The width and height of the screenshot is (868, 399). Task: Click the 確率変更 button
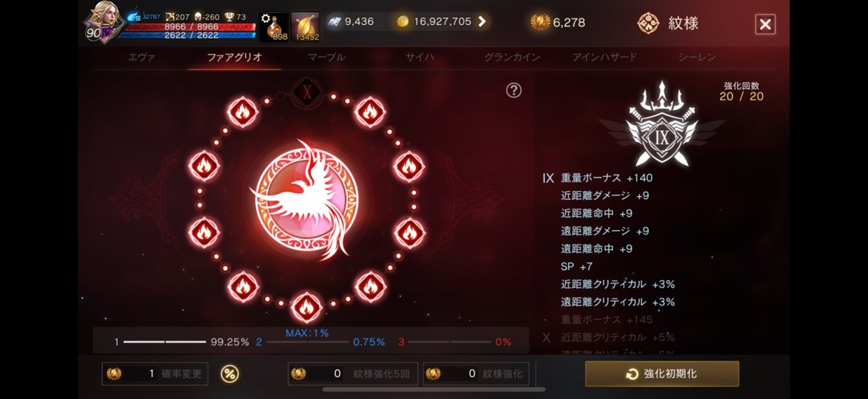pos(155,373)
